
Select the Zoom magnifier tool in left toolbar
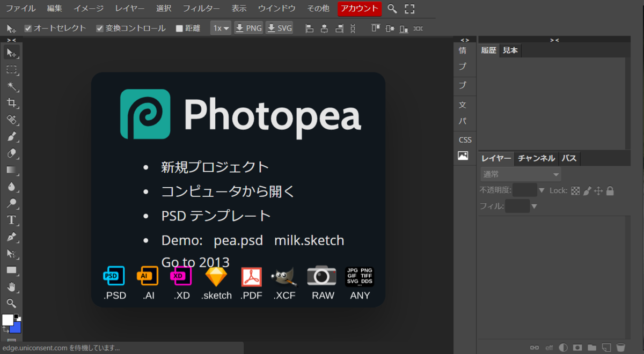coord(11,304)
